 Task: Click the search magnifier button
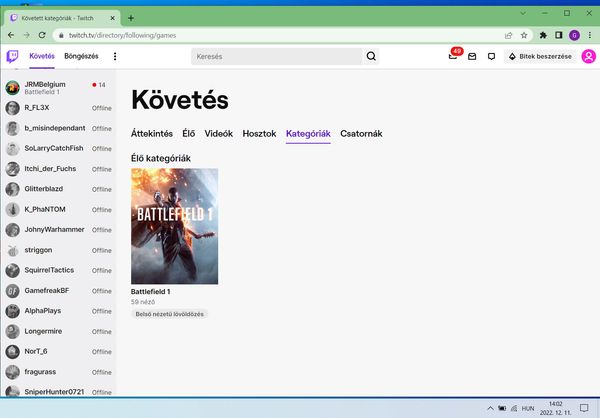pos(372,57)
